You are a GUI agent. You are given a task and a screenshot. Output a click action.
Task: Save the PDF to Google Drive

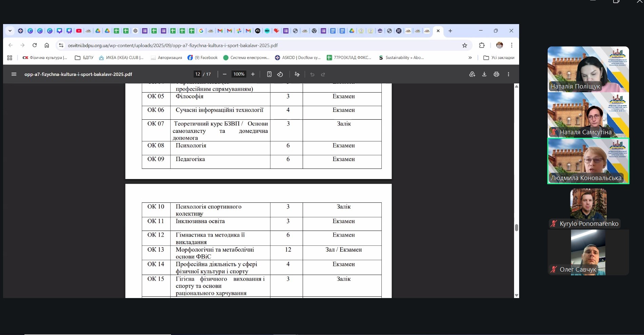[472, 74]
